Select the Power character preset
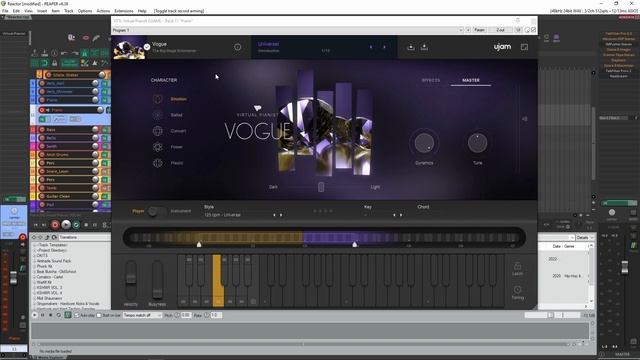640x360 pixels. (168, 147)
